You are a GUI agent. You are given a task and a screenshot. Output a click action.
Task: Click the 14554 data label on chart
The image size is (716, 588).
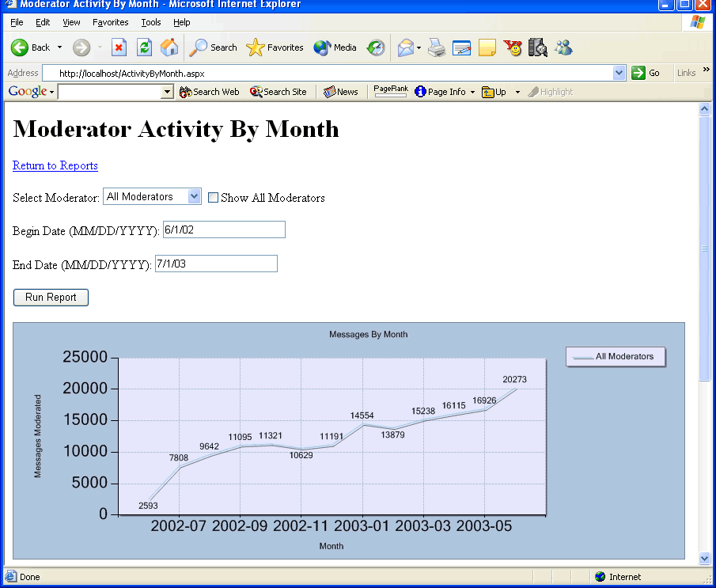point(362,415)
